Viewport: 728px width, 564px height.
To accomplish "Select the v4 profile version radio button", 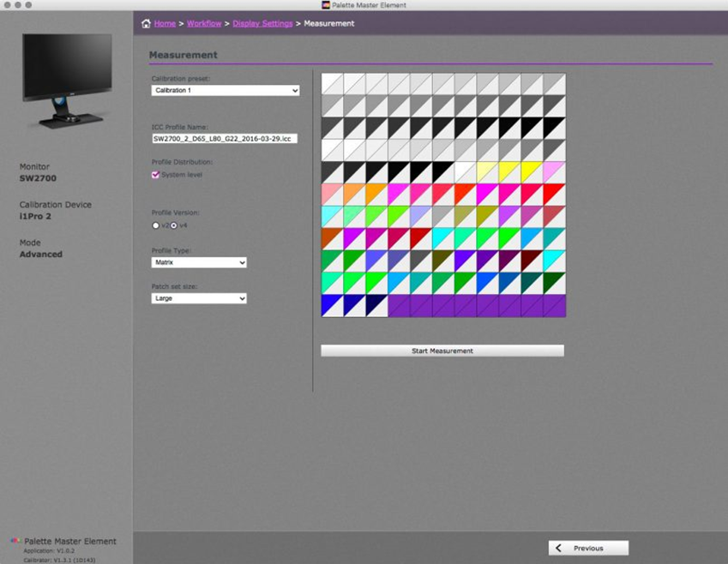I will [x=174, y=225].
